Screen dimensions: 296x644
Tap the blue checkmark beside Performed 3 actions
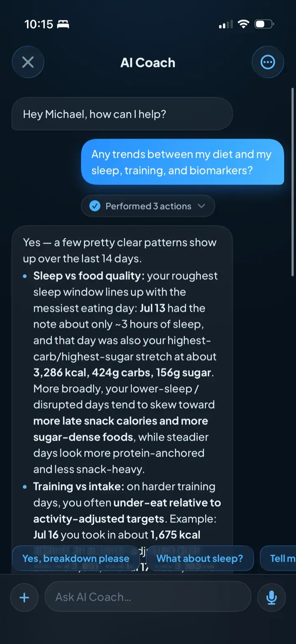[x=95, y=206]
